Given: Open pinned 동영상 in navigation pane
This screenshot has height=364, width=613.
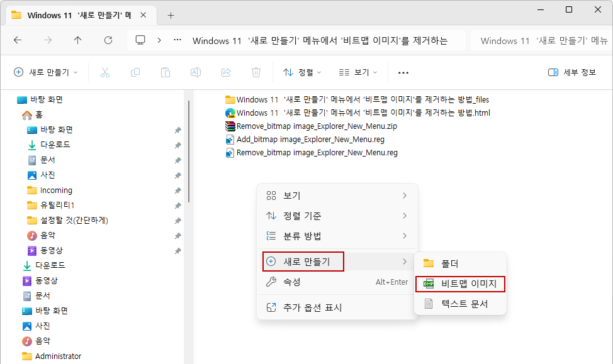Looking at the screenshot, I should [45, 250].
